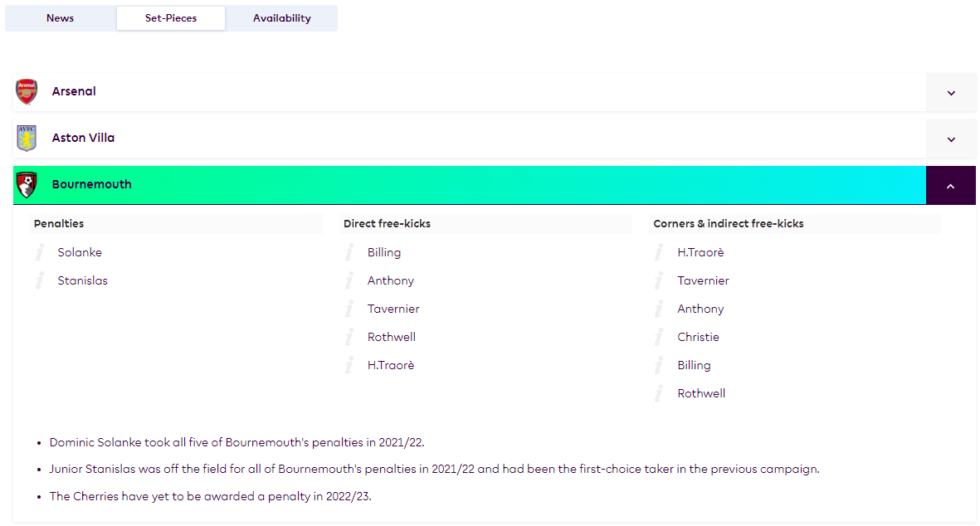The image size is (980, 526).
Task: Select the Set-Pieces tab
Action: [171, 18]
